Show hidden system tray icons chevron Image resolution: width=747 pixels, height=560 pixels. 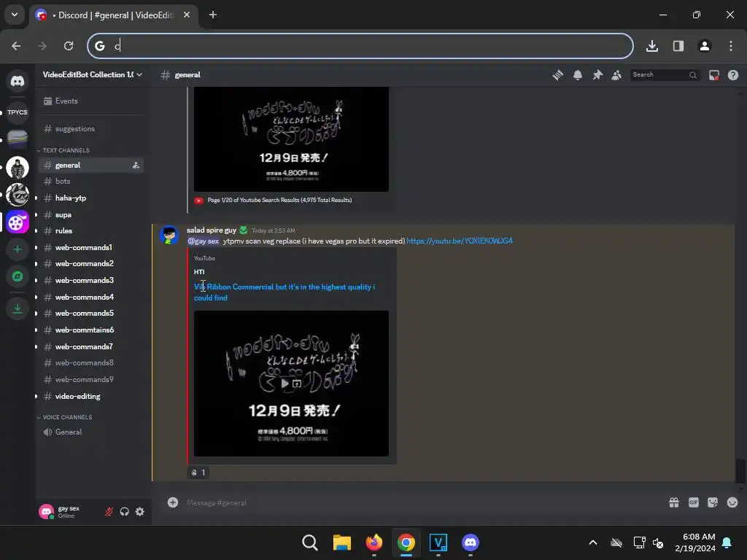(593, 542)
